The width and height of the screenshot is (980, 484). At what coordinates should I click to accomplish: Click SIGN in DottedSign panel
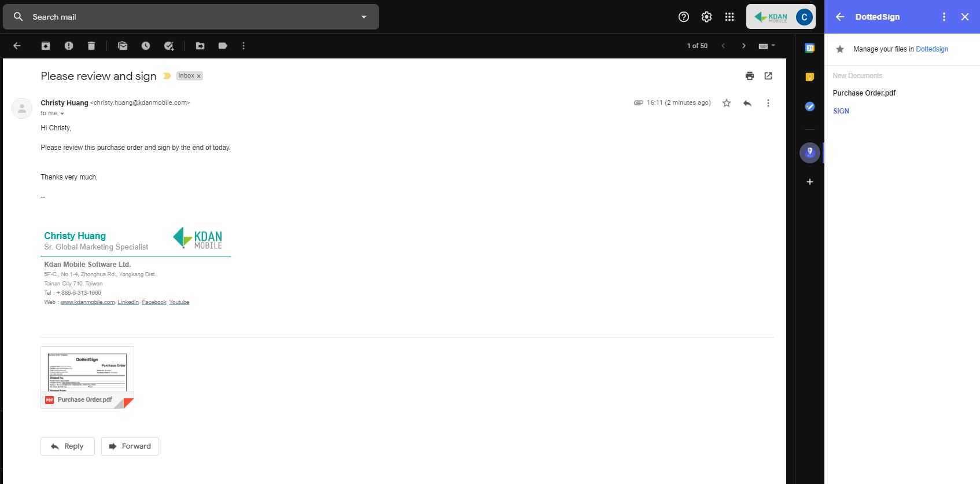[x=841, y=111]
